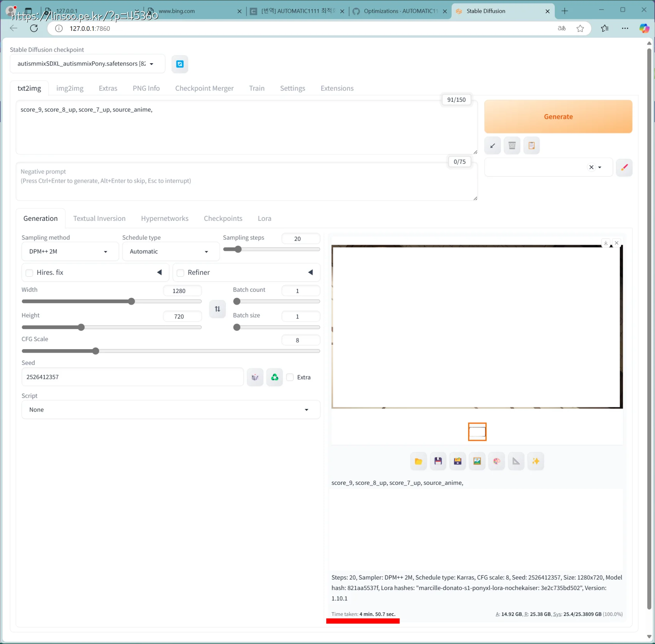This screenshot has width=655, height=644.
Task: Enable the Hires. fix checkbox
Action: [x=29, y=273]
